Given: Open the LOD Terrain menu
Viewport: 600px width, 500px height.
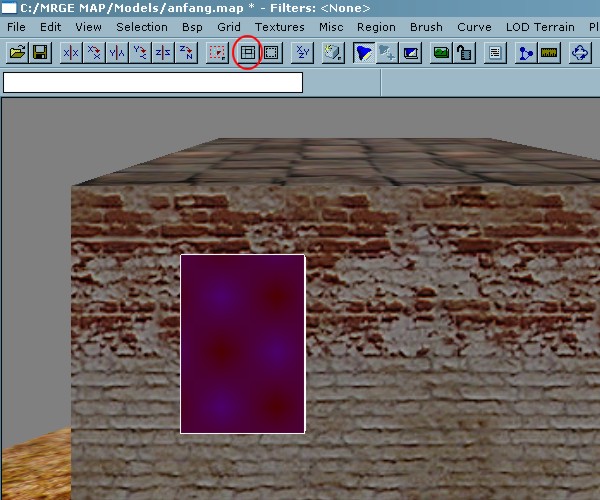Looking at the screenshot, I should coord(540,27).
